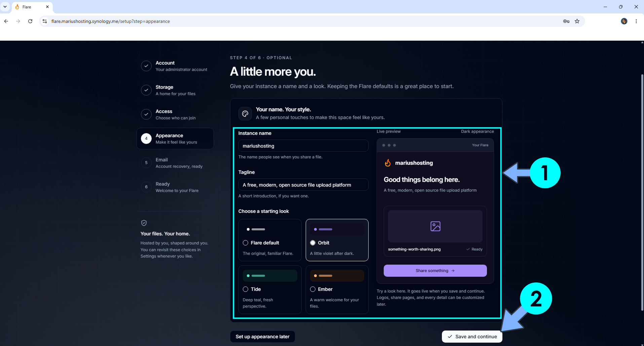Select the Tide look
Screen dimensions: 644x346
coord(270,290)
